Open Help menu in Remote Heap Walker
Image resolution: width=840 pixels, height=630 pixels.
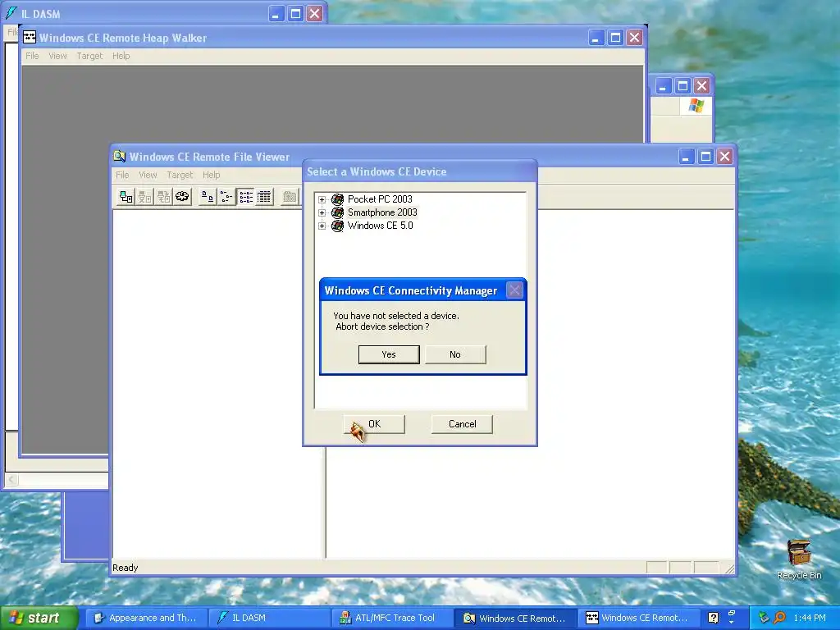121,56
